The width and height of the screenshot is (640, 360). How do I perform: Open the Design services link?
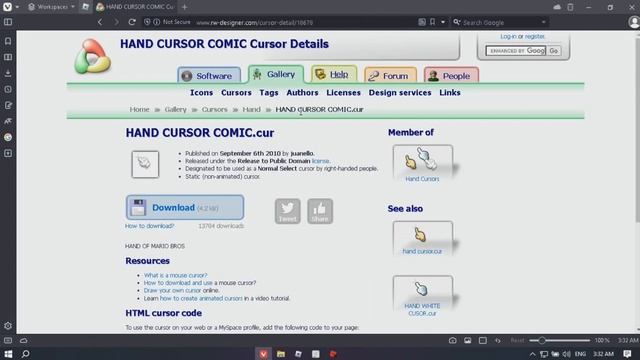[400, 93]
